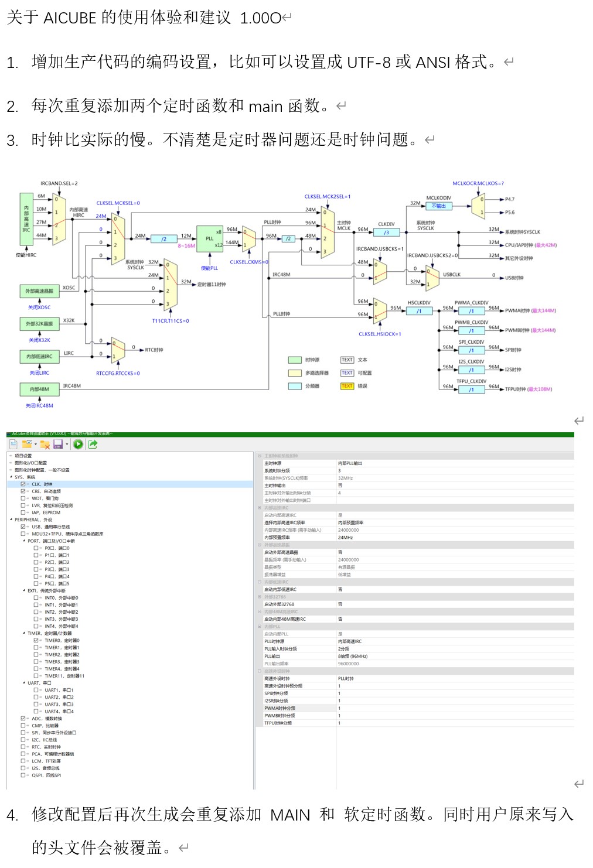Select the SPI 同步串行外设接口 item
593x868 pixels.
click(x=54, y=733)
